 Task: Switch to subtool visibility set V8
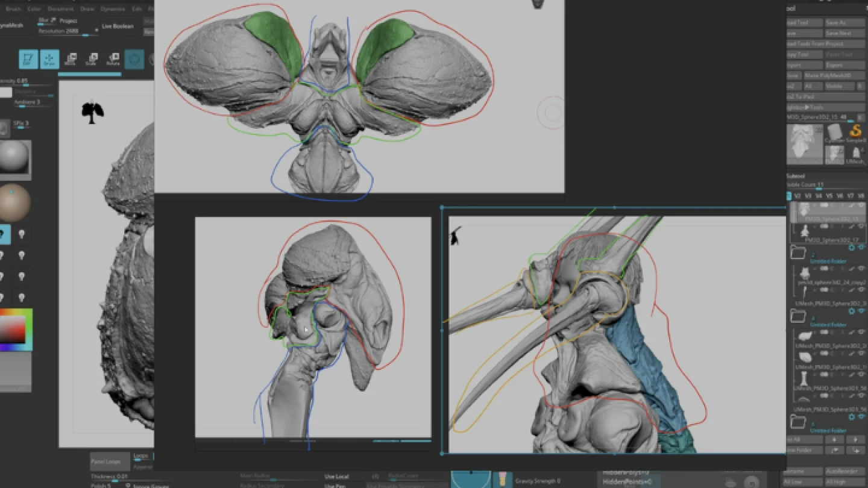861,196
